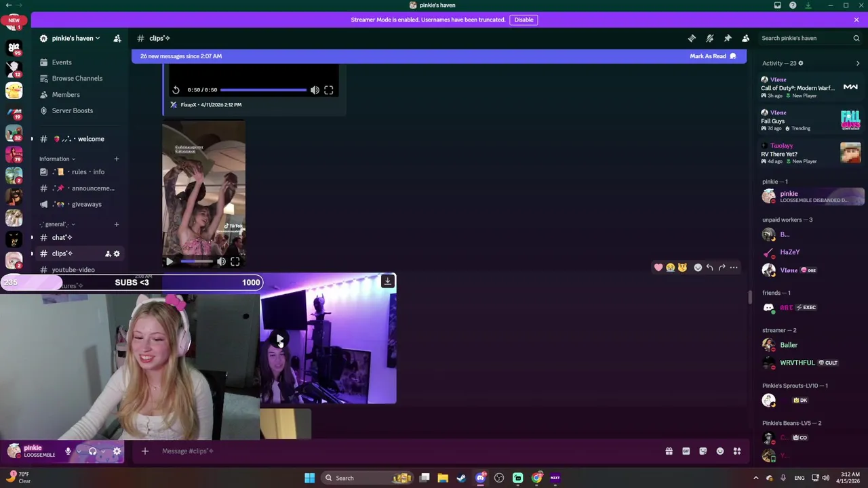This screenshot has height=488, width=868.
Task: Open the apps launcher icon
Action: [737, 451]
